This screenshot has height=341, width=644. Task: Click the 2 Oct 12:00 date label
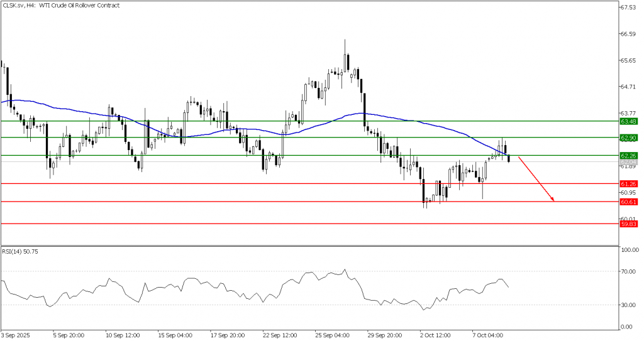436,335
